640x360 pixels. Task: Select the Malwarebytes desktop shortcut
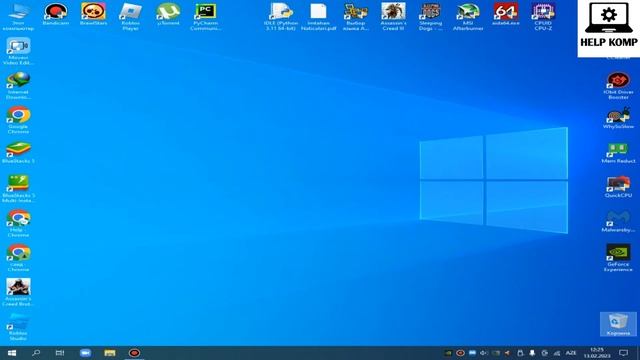tap(618, 222)
